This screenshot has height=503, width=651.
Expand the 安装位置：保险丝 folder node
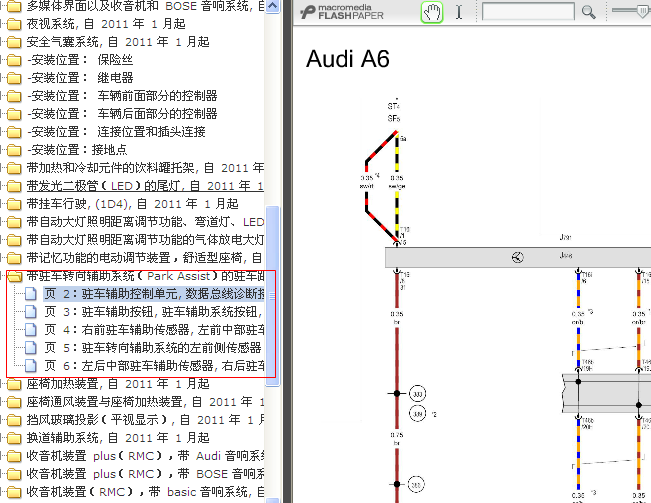point(2,60)
